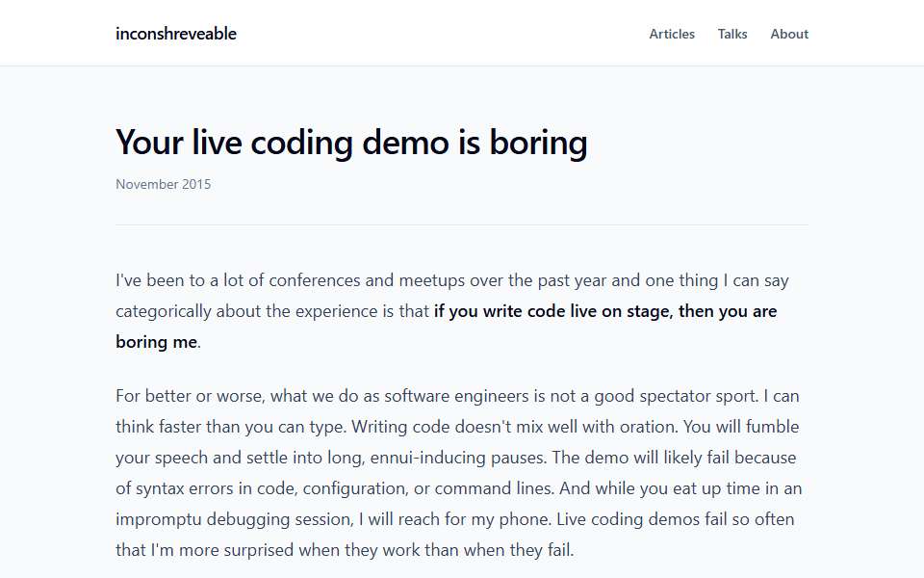Go to the Talks section

[x=731, y=35]
